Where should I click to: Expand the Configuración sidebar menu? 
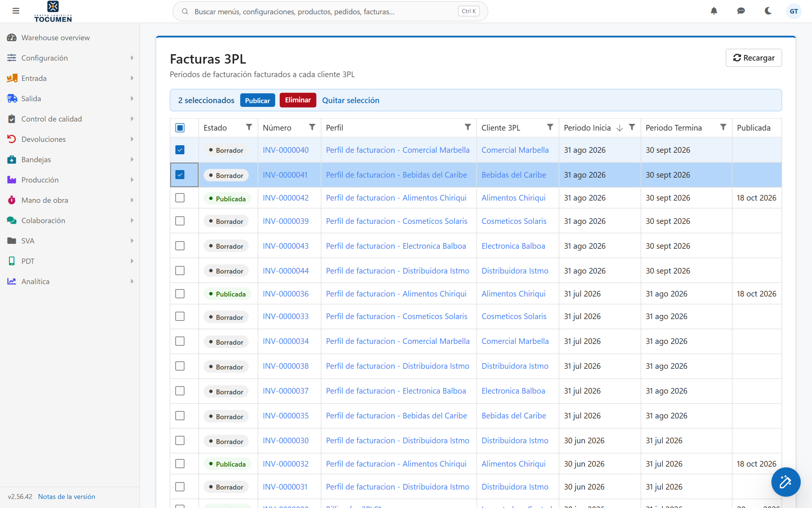pos(70,58)
